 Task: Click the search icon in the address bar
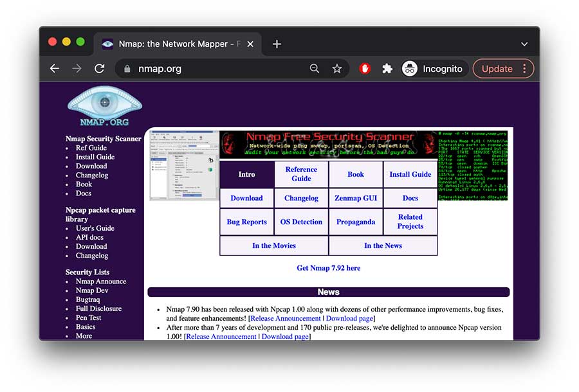coord(314,68)
